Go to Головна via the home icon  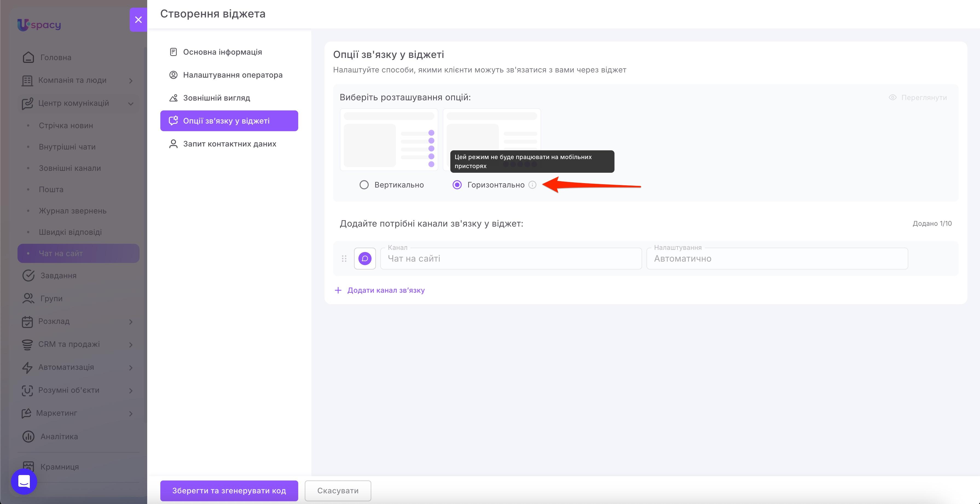[28, 57]
